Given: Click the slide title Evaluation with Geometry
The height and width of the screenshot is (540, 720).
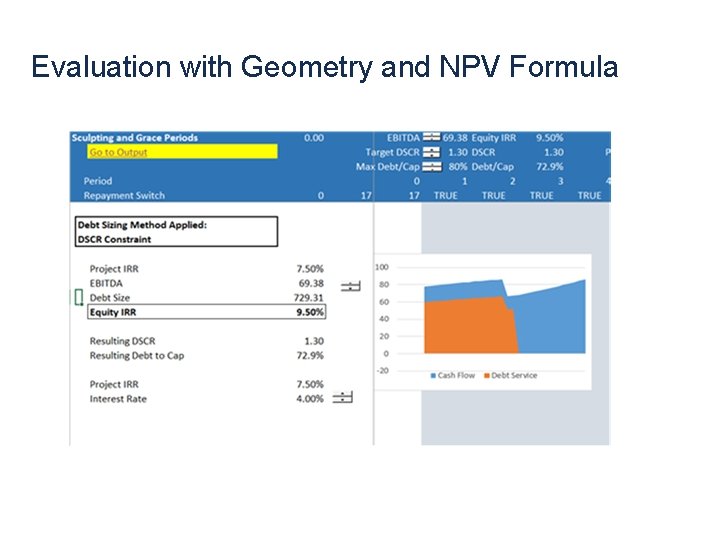Looking at the screenshot, I should [x=324, y=67].
